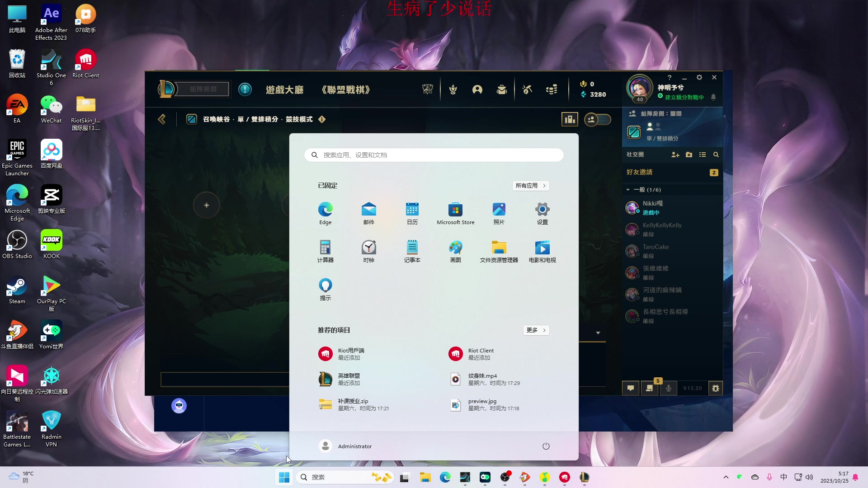Click the 組隊房間 party button
This screenshot has height=488, width=868.
(x=203, y=89)
